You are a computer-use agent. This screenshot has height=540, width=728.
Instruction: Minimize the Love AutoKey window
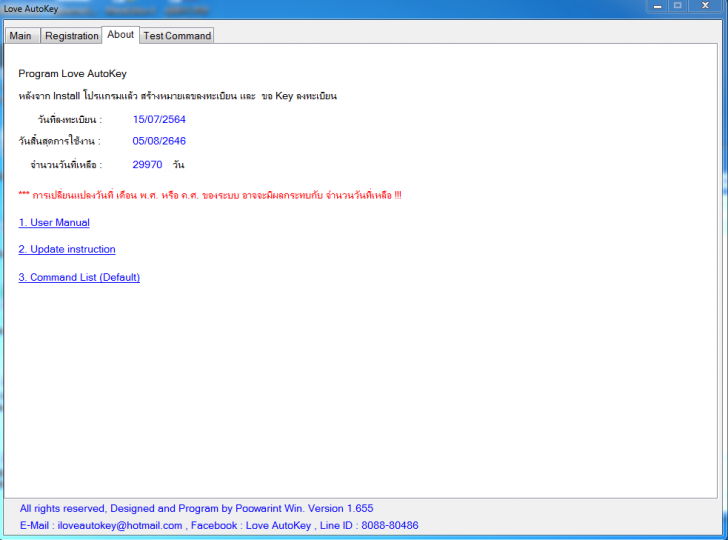pos(657,6)
